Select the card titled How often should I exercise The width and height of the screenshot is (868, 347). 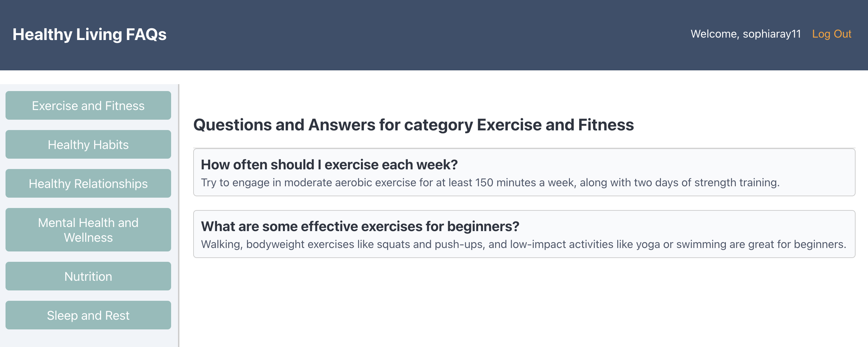click(524, 172)
